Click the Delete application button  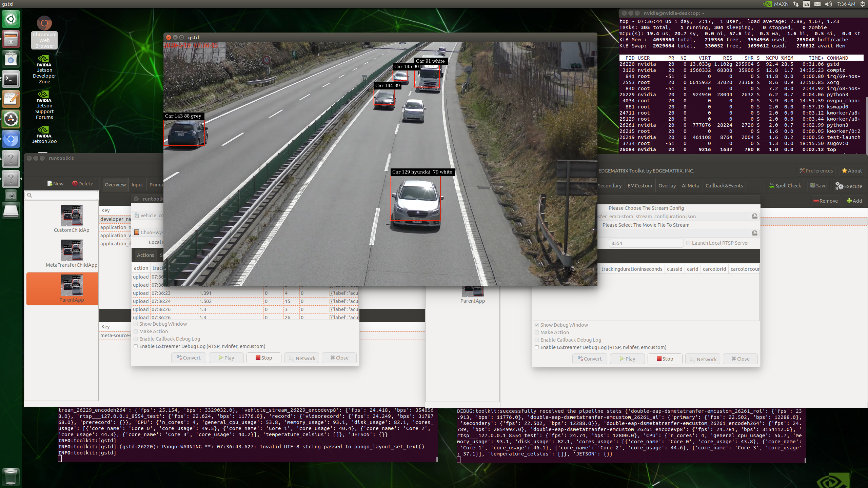click(83, 183)
